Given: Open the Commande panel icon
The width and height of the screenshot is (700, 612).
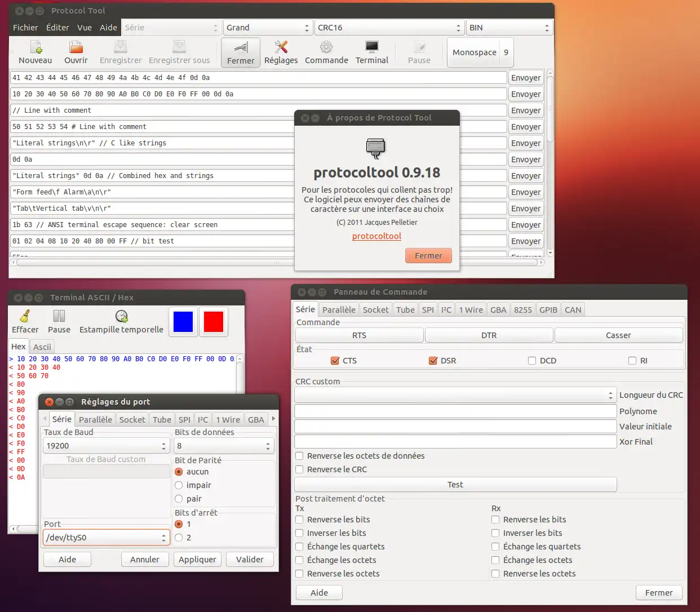Looking at the screenshot, I should click(x=326, y=52).
